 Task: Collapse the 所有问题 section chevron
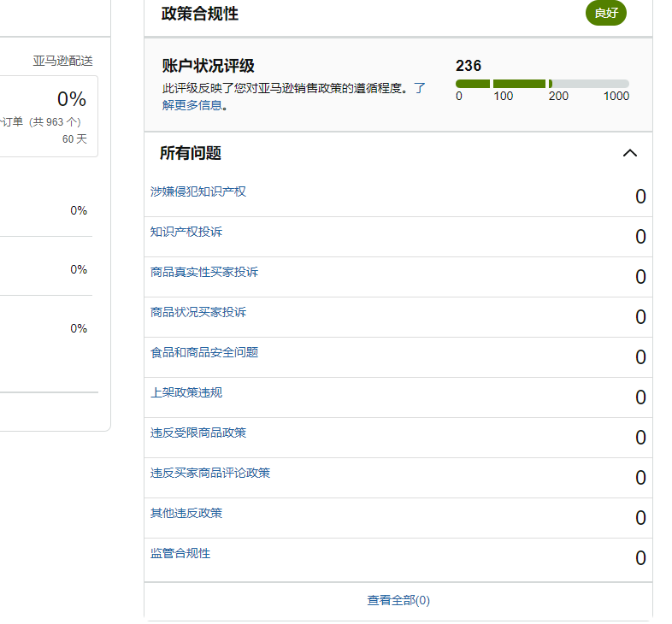[629, 153]
